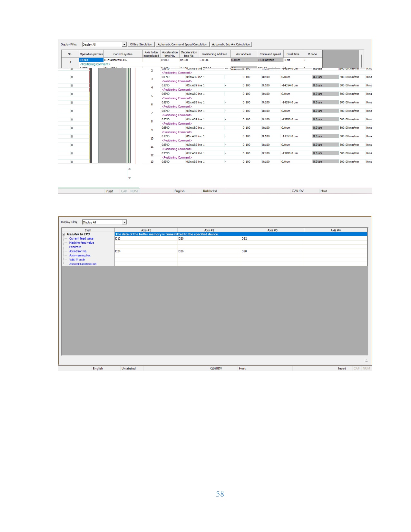The height and width of the screenshot is (532, 411).
Task: Click the small up arrow below the table
Action: (x=130, y=169)
